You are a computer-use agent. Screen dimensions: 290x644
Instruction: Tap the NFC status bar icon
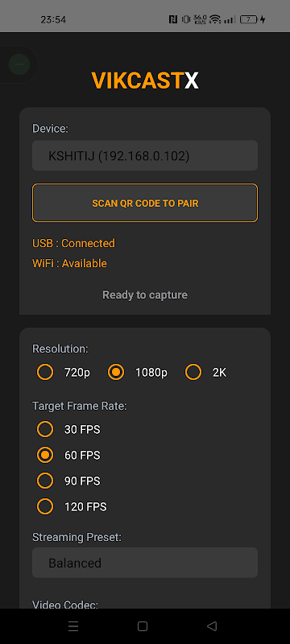pos(173,19)
